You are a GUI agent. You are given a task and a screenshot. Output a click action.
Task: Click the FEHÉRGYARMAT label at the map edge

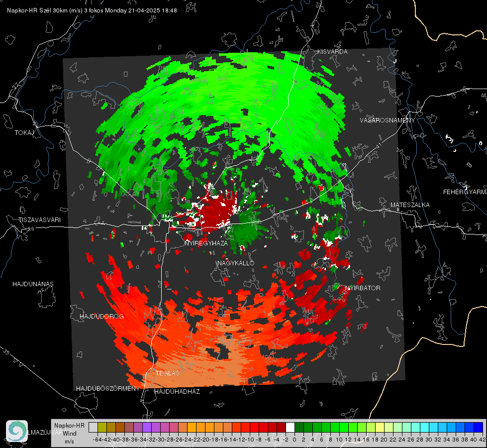tap(465, 192)
